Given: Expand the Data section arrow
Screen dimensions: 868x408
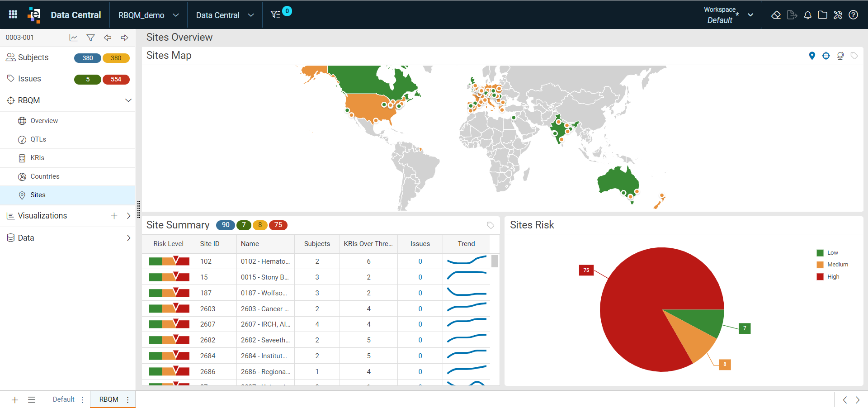Looking at the screenshot, I should pyautogui.click(x=128, y=238).
